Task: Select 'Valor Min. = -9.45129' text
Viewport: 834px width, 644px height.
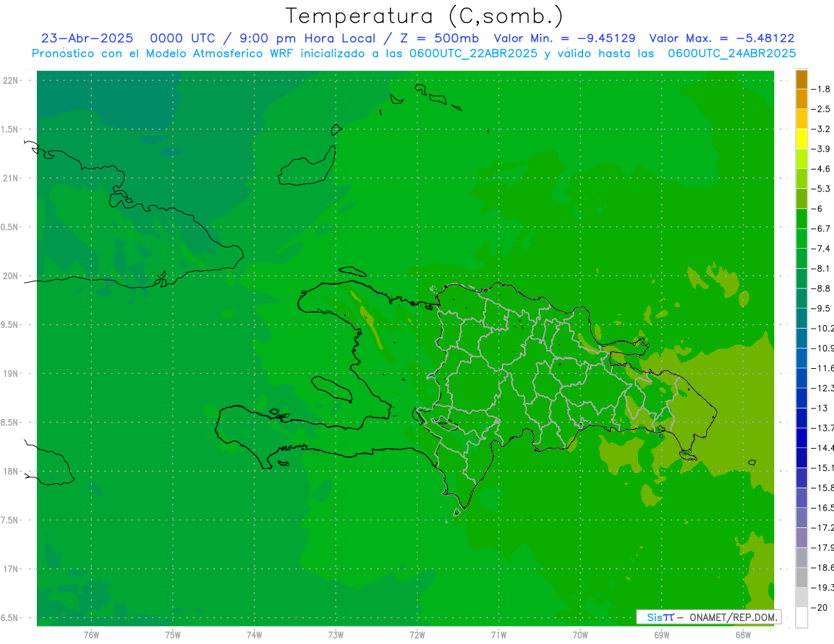Action: (564, 38)
